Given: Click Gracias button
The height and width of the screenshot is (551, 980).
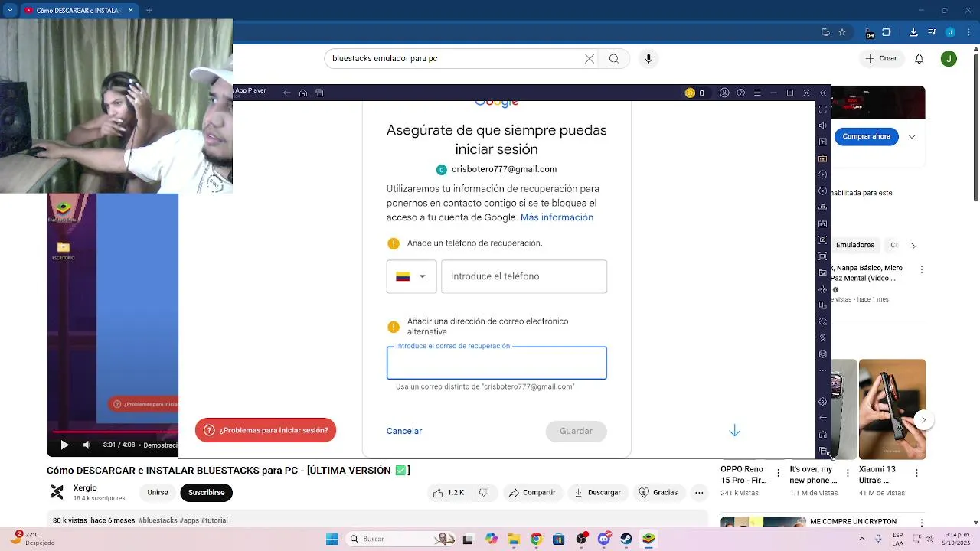Looking at the screenshot, I should 658,493.
